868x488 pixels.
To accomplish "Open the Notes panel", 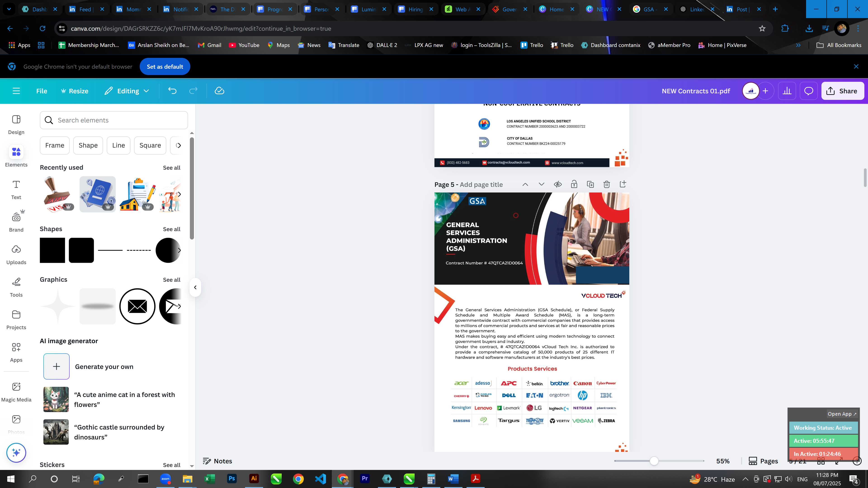I will pyautogui.click(x=217, y=461).
